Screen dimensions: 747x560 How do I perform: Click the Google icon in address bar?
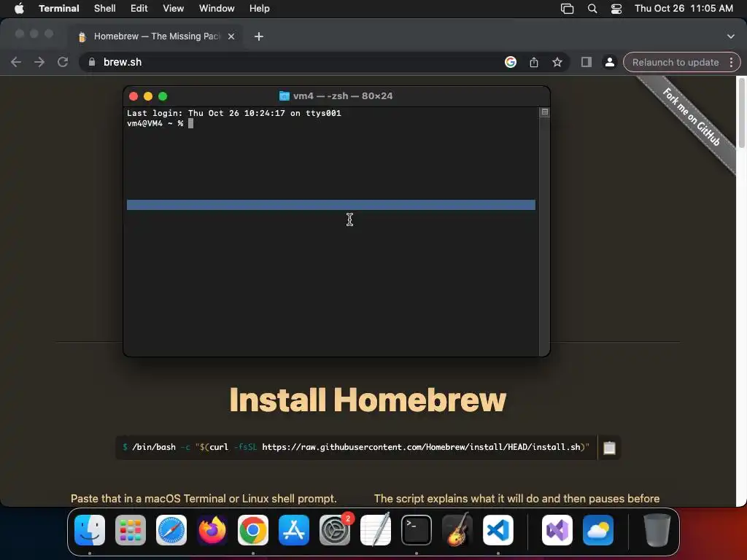pos(510,62)
